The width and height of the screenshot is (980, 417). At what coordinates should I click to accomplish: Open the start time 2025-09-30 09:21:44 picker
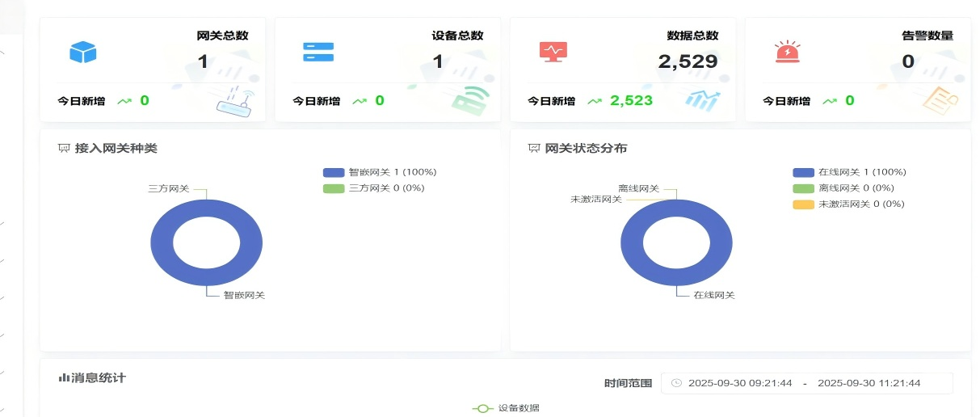pos(739,383)
